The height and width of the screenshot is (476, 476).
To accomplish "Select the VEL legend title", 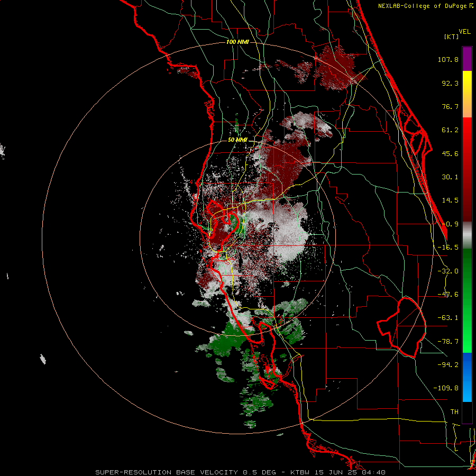I will (x=464, y=32).
